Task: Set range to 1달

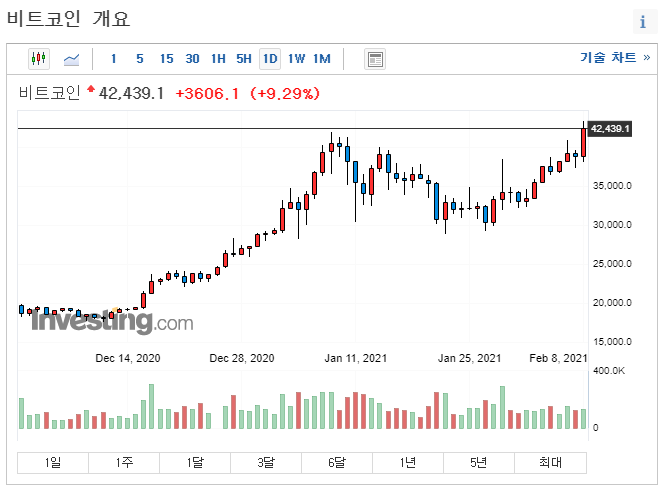Action: coord(195,462)
